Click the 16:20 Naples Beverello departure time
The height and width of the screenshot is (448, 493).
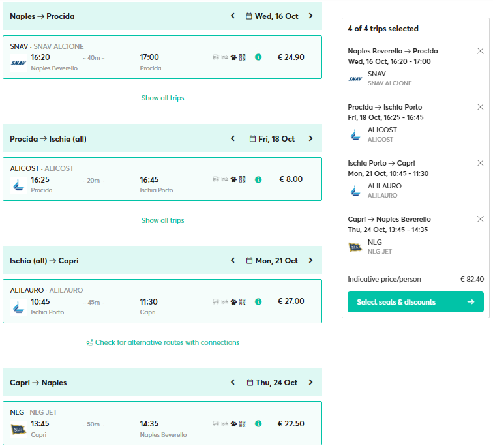[x=40, y=57]
